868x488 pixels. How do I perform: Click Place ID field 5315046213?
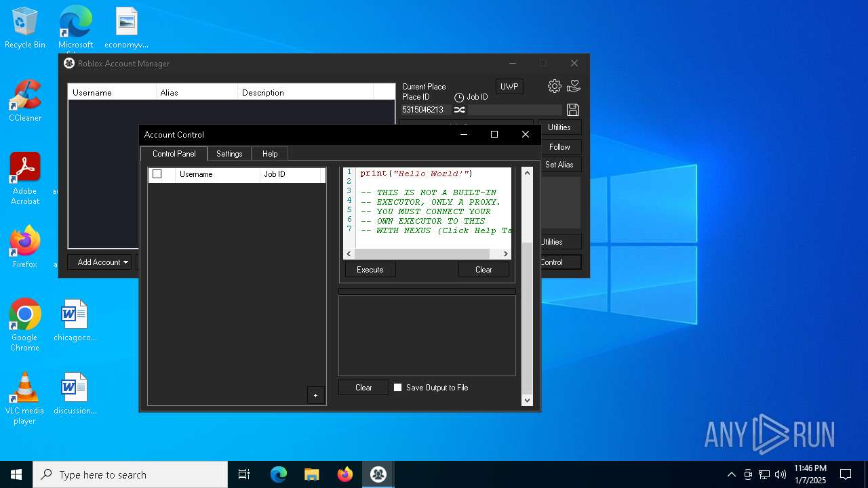point(425,110)
